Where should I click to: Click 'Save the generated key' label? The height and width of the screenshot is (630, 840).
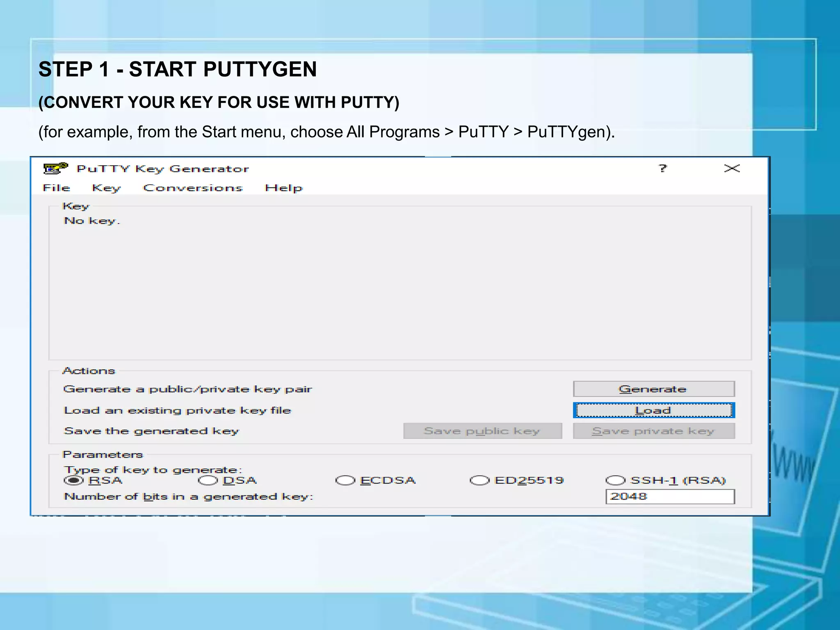click(x=151, y=431)
